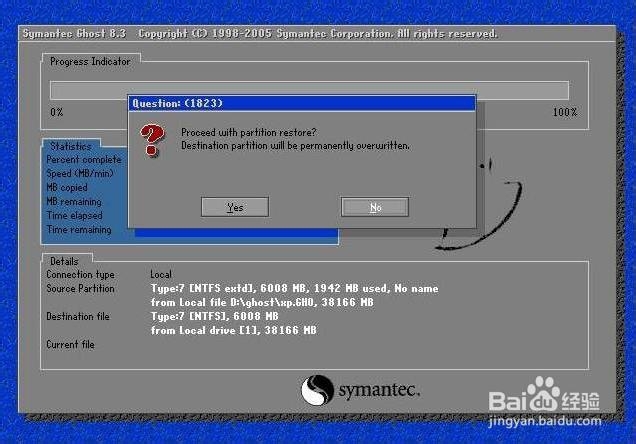Click the "100%" progress label
Viewport: 636px width, 444px height.
565,112
